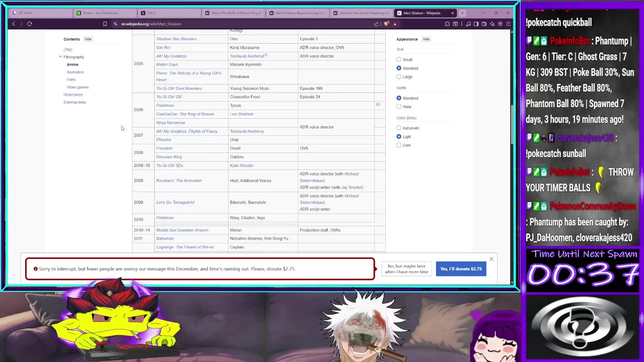Viewport: 644px width, 362px height.
Task: Open the Shadow Star Narutaru link
Action: 176,39
